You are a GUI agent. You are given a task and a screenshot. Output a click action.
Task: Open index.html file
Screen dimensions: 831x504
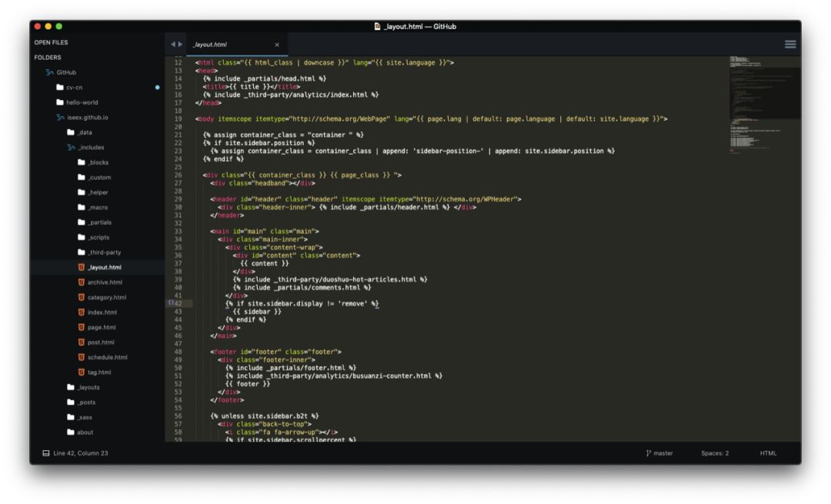pyautogui.click(x=102, y=312)
